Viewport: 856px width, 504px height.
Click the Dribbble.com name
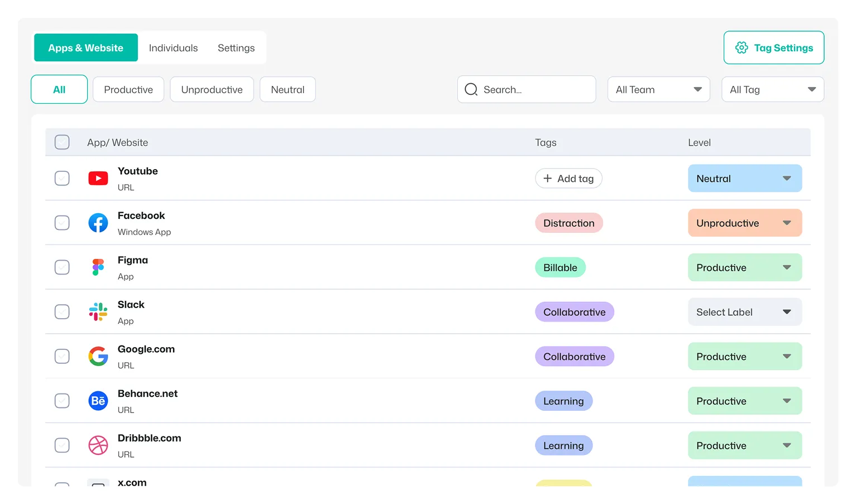click(x=150, y=438)
